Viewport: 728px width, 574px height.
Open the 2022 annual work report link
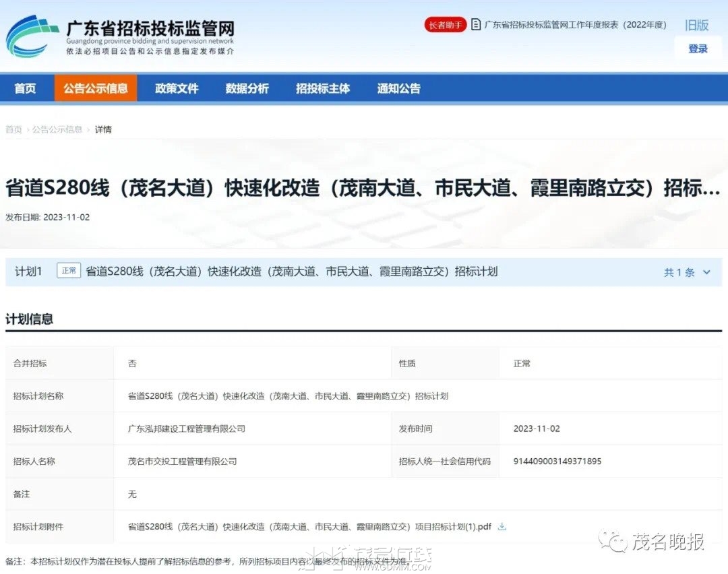(x=575, y=25)
